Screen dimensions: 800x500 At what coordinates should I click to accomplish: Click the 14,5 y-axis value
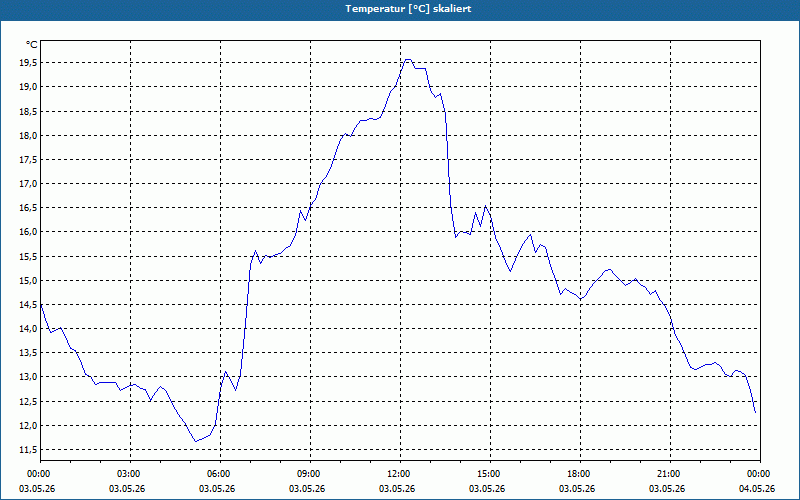coord(29,305)
